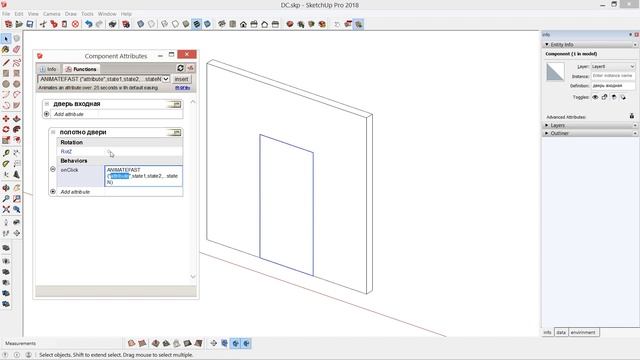Click radio bullet beside first Add attribute
640x360 pixels.
47,114
